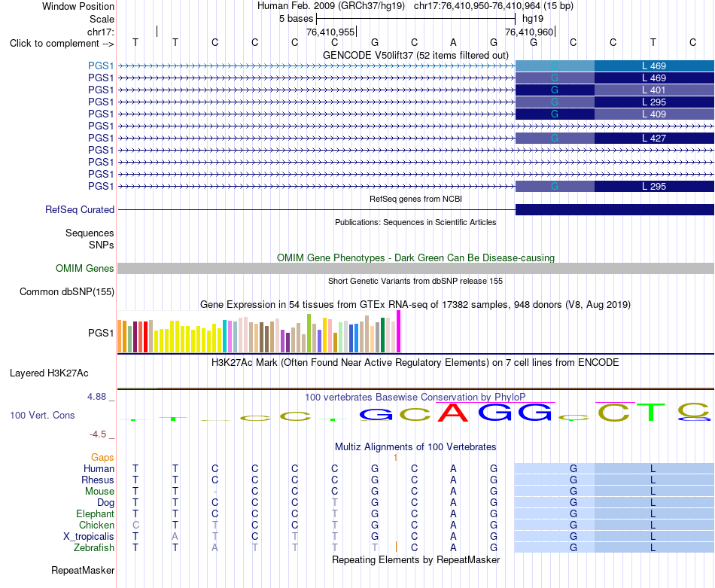Click the green T in PhyloP logo
Viewport: 715px width, 588px height.
click(651, 413)
